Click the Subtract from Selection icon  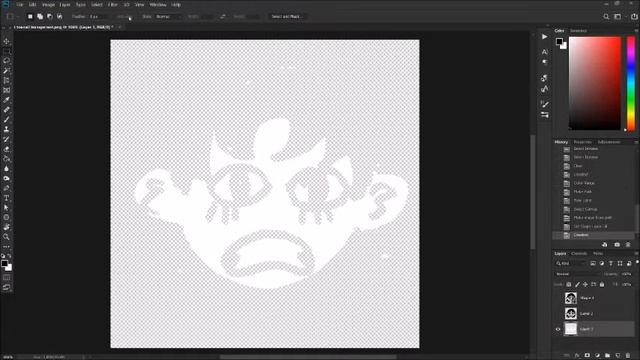(50, 17)
